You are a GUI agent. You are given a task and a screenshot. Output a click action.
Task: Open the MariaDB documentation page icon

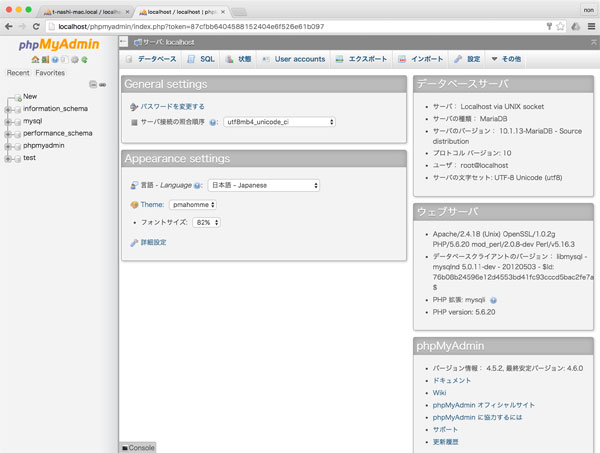pos(65,60)
